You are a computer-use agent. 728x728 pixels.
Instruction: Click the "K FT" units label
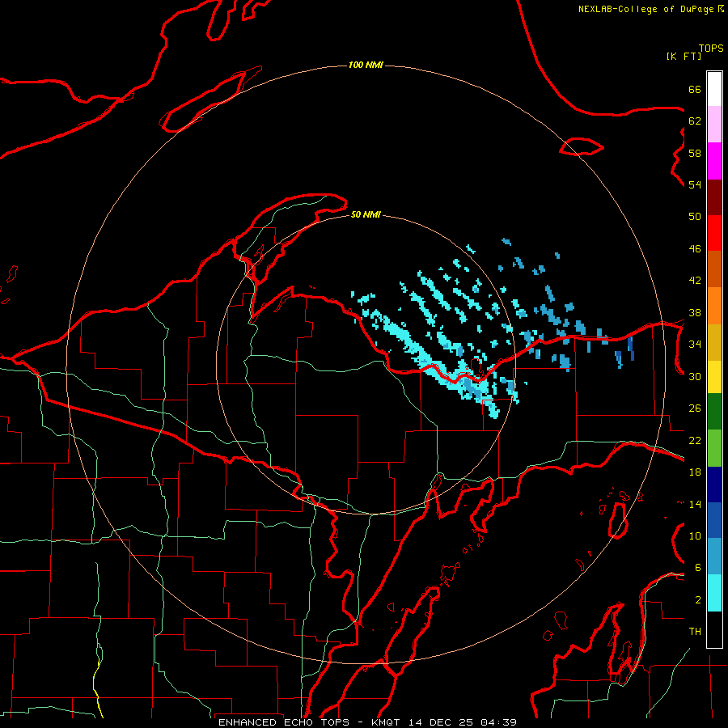[x=684, y=56]
